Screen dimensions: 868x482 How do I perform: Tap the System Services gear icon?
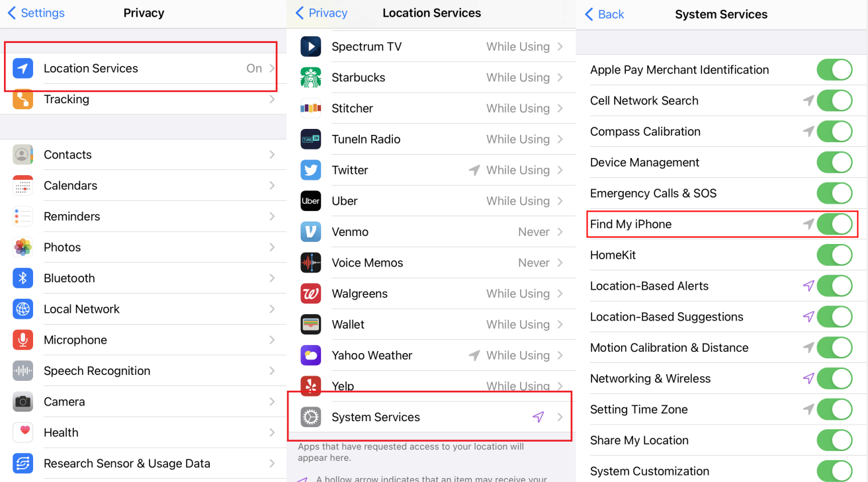[311, 417]
